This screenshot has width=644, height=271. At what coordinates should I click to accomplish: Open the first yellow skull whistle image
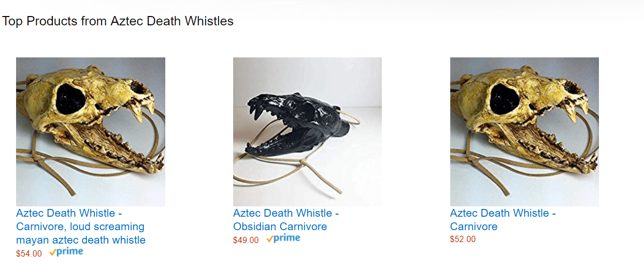pyautogui.click(x=91, y=131)
